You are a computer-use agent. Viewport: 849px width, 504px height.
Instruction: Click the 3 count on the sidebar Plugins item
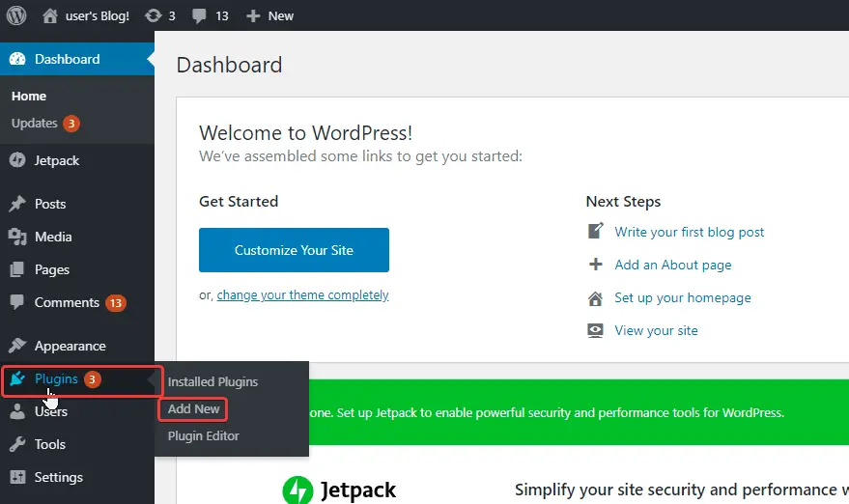[x=92, y=379]
